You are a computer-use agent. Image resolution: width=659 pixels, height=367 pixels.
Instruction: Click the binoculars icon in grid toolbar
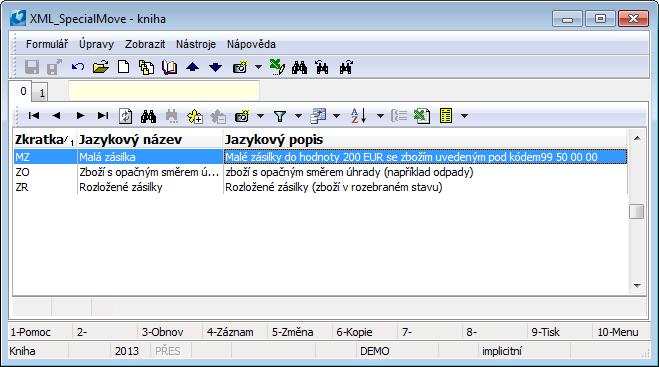coord(148,116)
